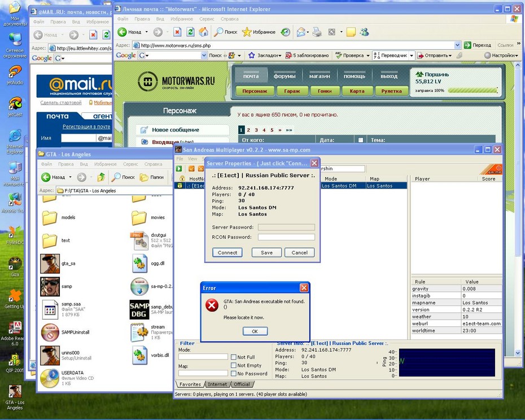Click yellow note icon in IE toolbar
The image size is (525, 420).
[x=351, y=32]
